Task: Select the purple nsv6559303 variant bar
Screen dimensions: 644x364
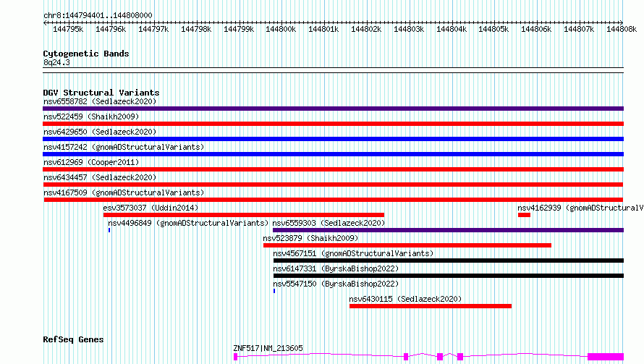Action: 448,230
